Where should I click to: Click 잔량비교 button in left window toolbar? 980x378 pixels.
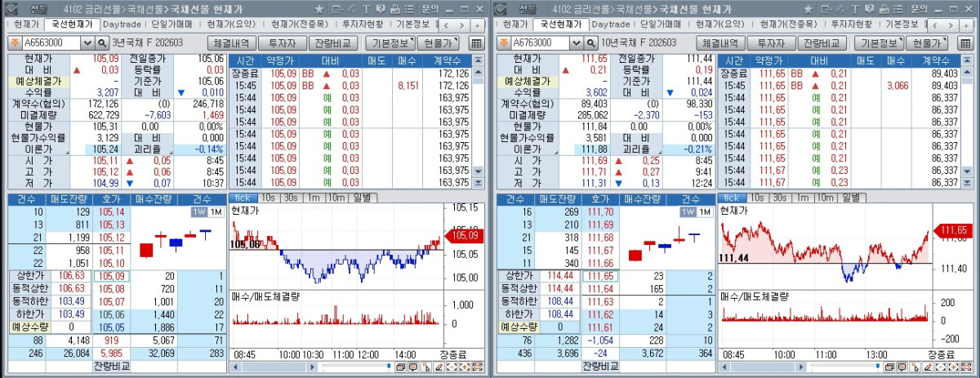click(332, 43)
